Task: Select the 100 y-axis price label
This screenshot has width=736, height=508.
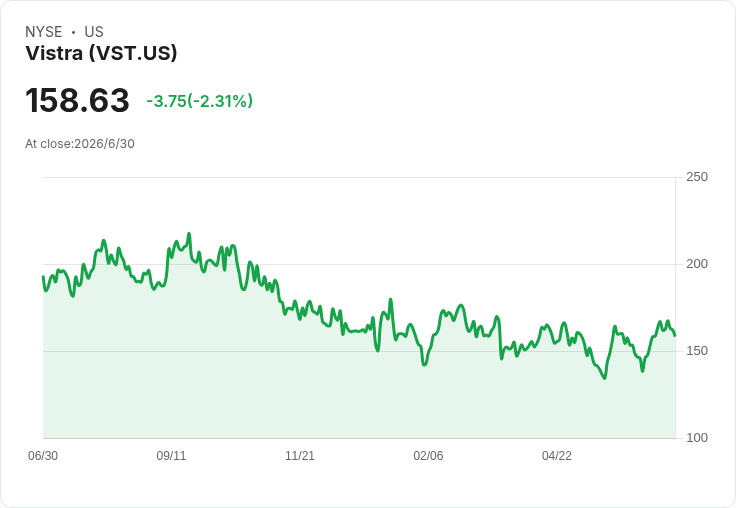Action: [697, 438]
